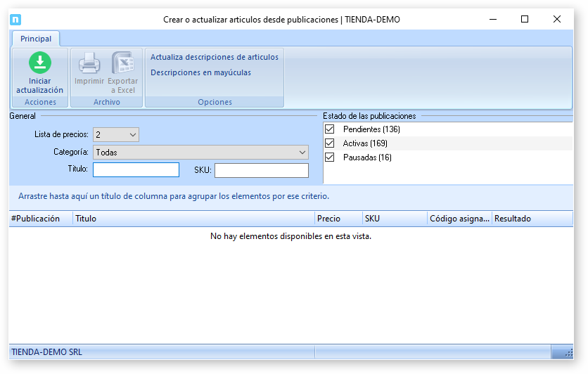The image size is (588, 374).
Task: Click the resize grip in status bar
Action: click(x=562, y=352)
